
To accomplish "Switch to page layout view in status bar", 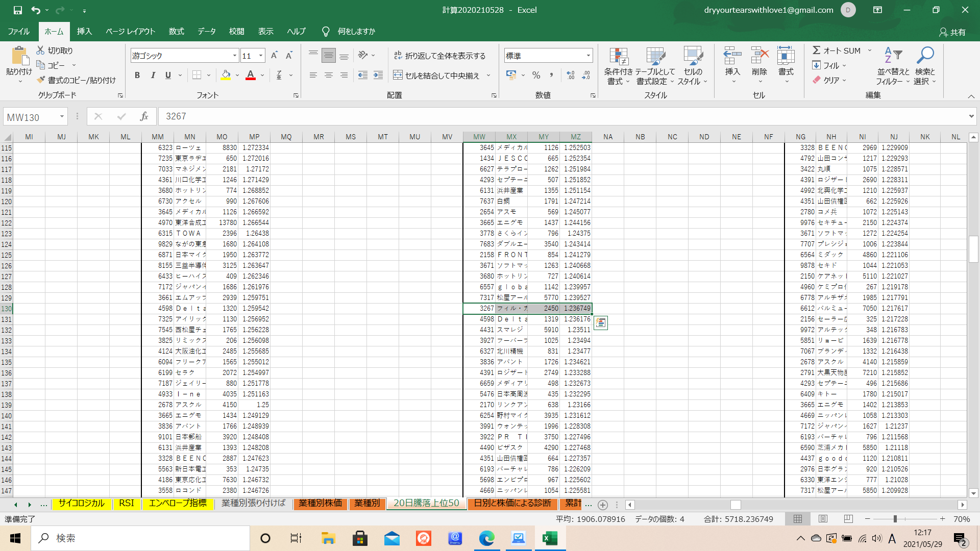I will tap(823, 519).
